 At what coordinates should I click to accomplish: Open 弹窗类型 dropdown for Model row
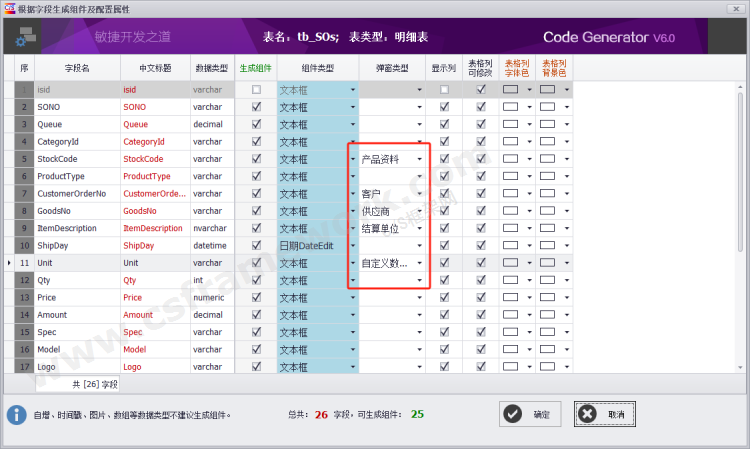[419, 350]
